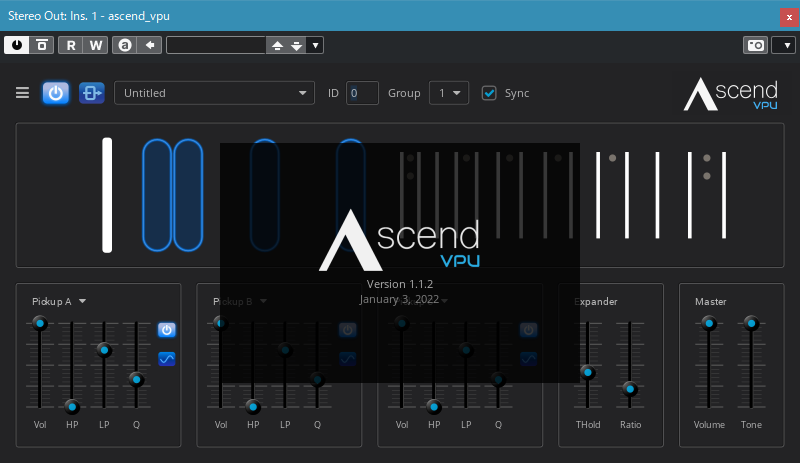Toggle Pickup A power button

(x=166, y=330)
